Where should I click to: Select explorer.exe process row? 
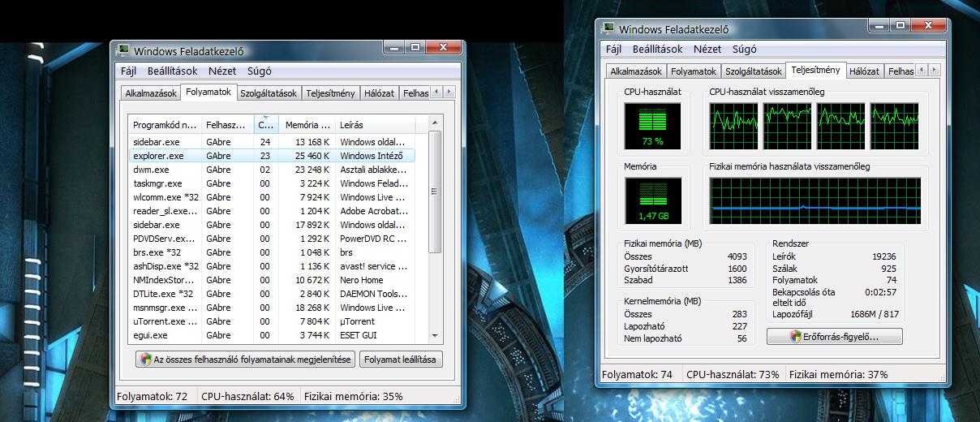coord(272,156)
